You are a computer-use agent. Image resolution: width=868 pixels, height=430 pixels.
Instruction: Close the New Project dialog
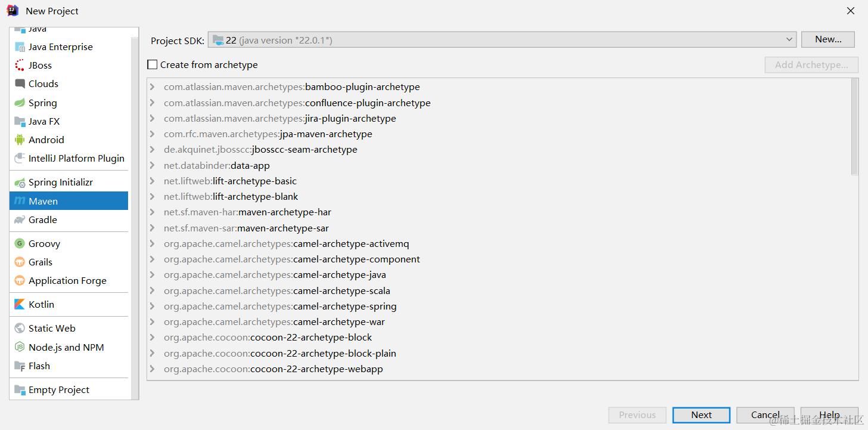click(851, 11)
